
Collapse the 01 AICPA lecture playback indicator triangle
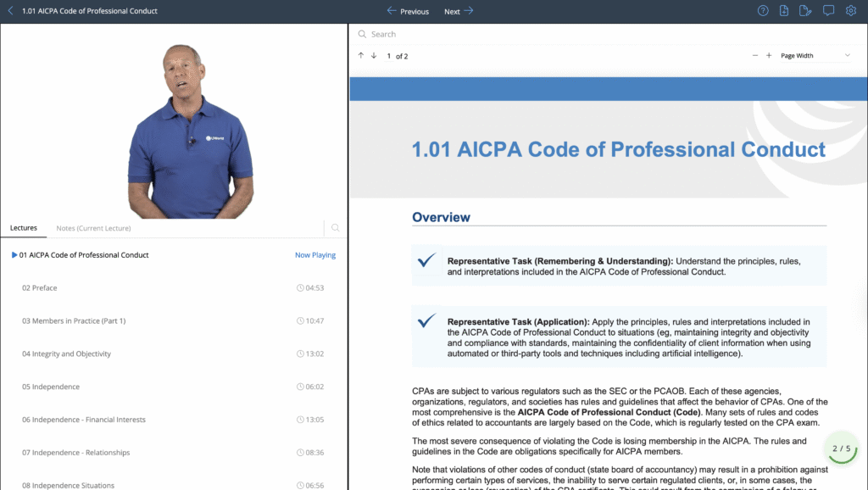pos(14,254)
